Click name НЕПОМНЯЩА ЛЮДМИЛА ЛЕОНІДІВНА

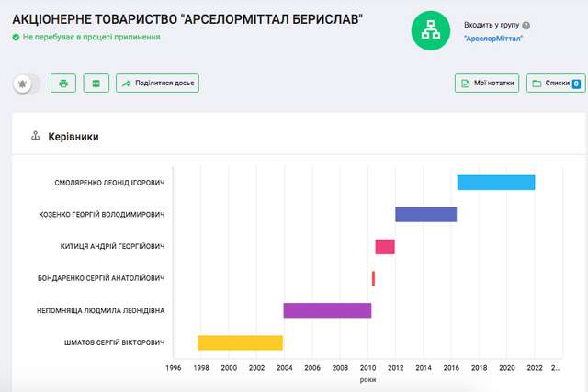click(100, 310)
